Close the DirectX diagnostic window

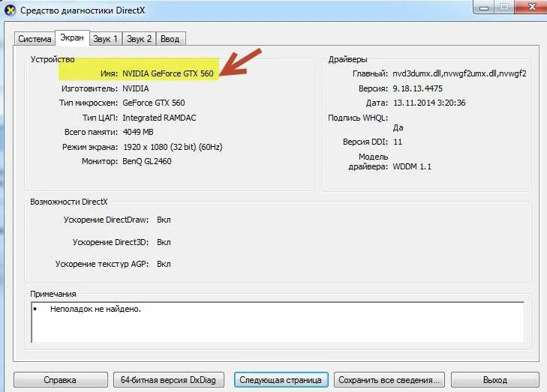tap(531, 7)
